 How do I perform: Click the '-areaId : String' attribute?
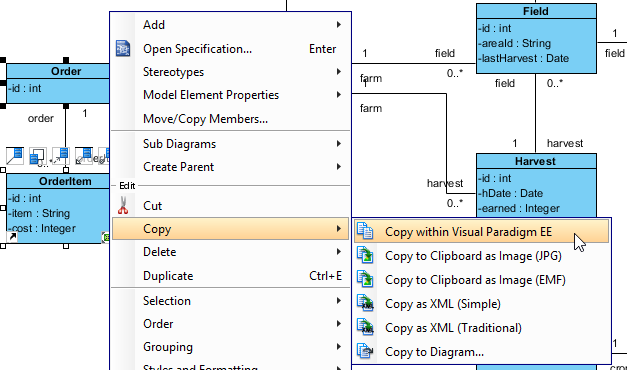(515, 43)
